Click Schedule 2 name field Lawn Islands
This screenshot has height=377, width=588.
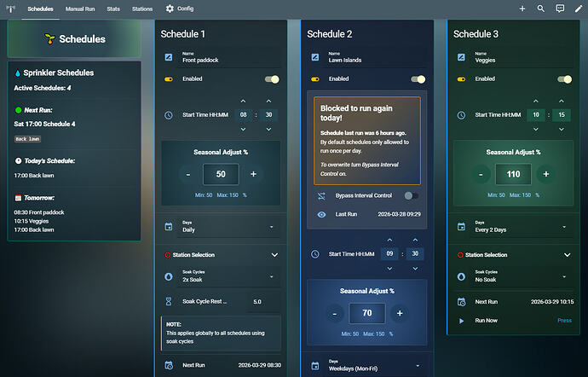375,57
